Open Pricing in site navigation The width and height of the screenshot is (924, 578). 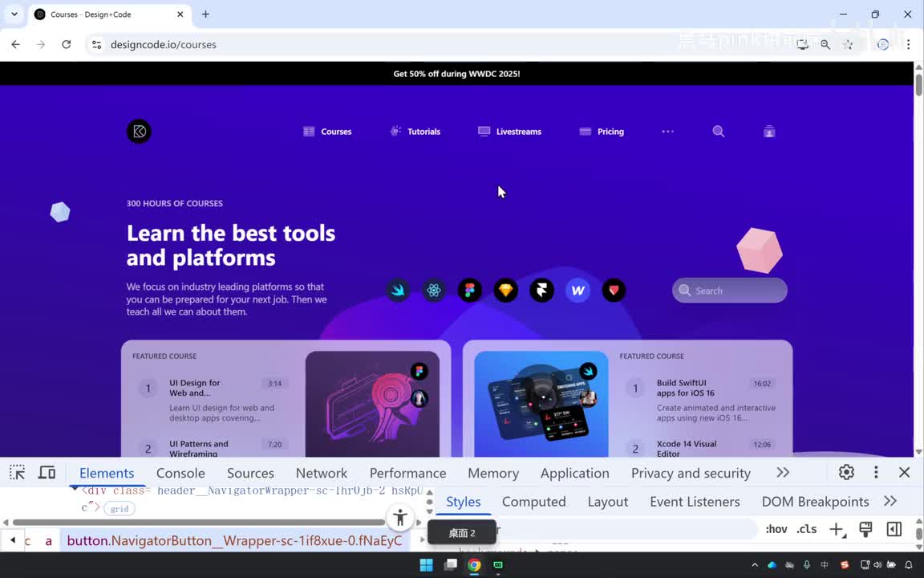tap(602, 131)
